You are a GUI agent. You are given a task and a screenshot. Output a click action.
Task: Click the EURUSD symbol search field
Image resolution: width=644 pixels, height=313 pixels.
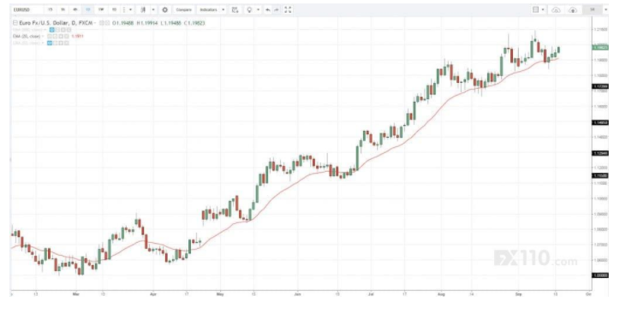point(27,9)
